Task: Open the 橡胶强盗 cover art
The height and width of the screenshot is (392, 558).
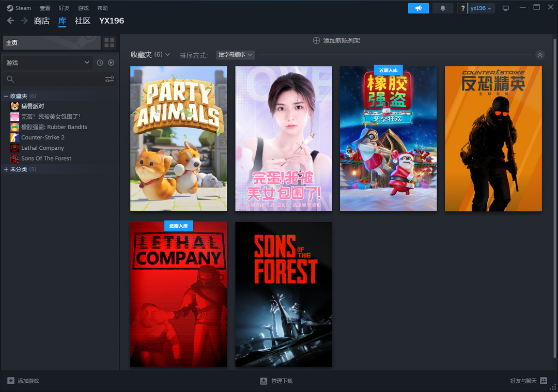Action: [388, 139]
